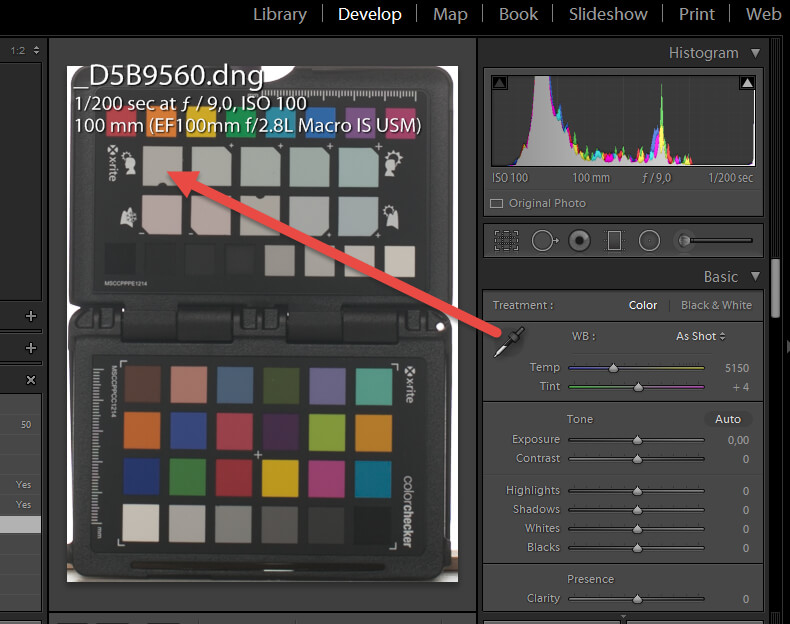
Task: Click the Contrast value 0 field
Action: click(x=746, y=459)
